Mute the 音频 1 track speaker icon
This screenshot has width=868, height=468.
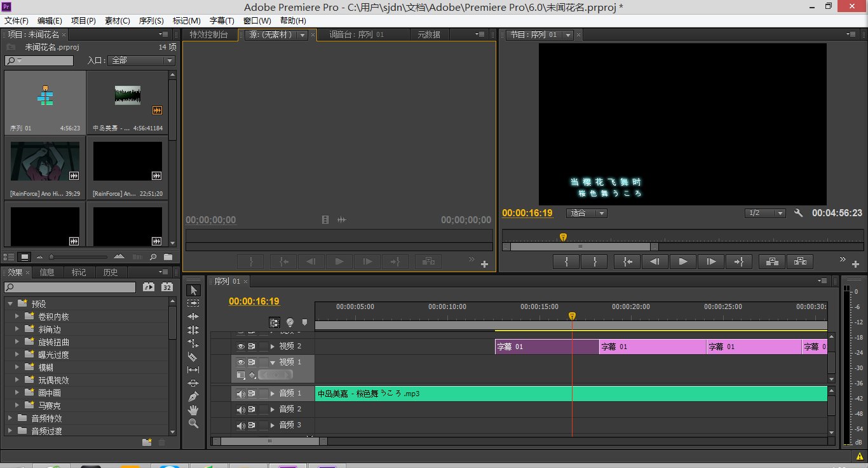tap(241, 394)
